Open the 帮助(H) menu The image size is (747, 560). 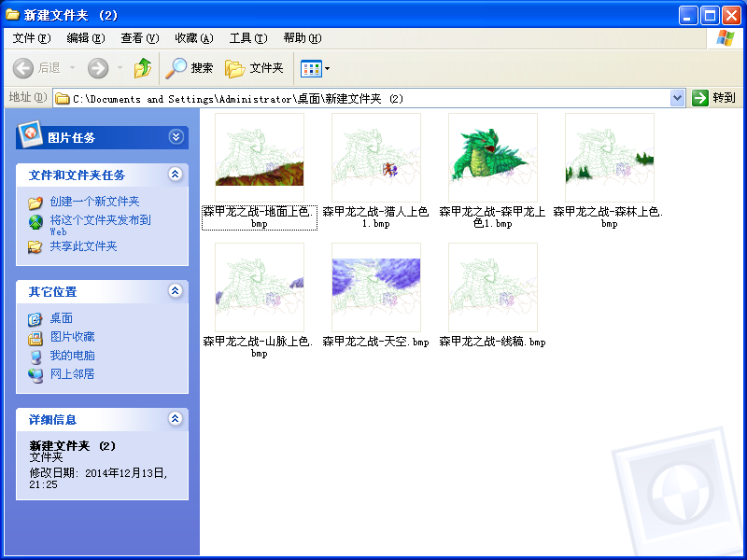[303, 38]
